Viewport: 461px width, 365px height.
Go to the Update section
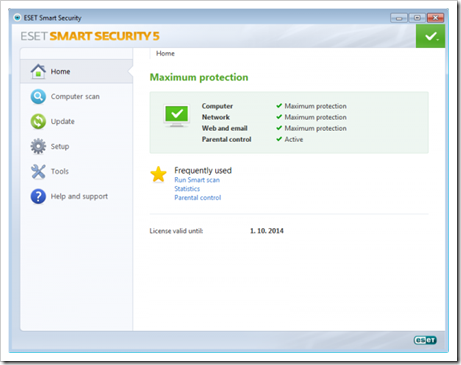pyautogui.click(x=63, y=122)
